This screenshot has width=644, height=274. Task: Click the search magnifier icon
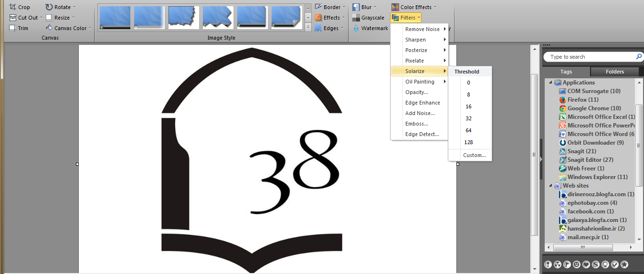[x=639, y=57]
